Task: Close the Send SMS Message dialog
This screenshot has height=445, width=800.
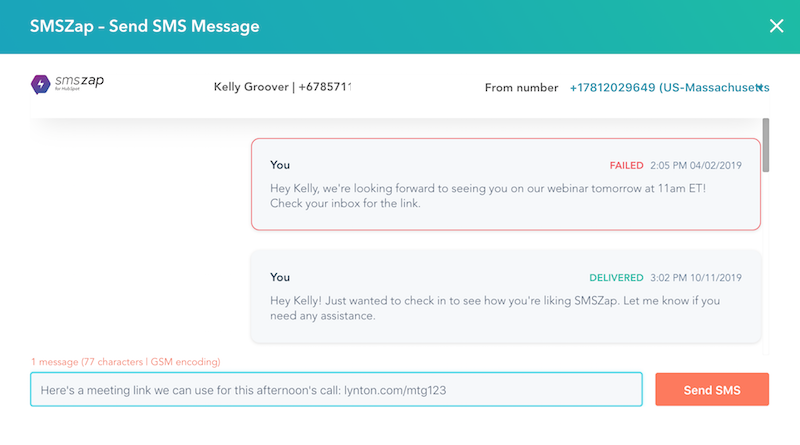Action: (776, 26)
